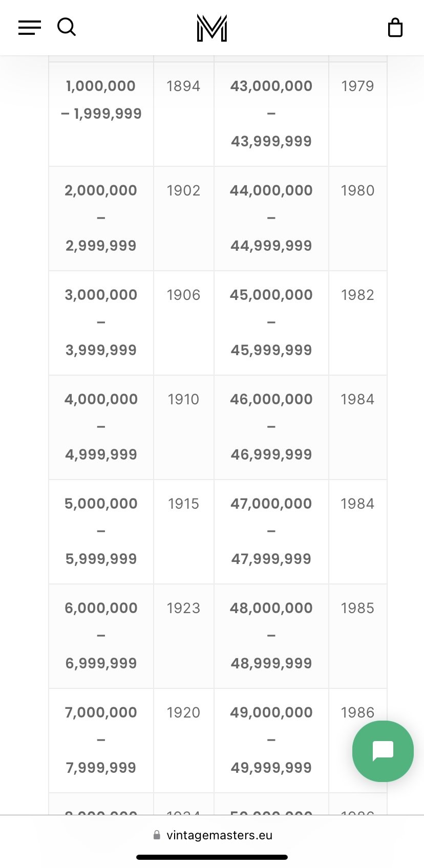Image resolution: width=424 pixels, height=868 pixels.
Task: Select the 1,000,000 – 1,999,999 serial cell
Action: coord(101,114)
